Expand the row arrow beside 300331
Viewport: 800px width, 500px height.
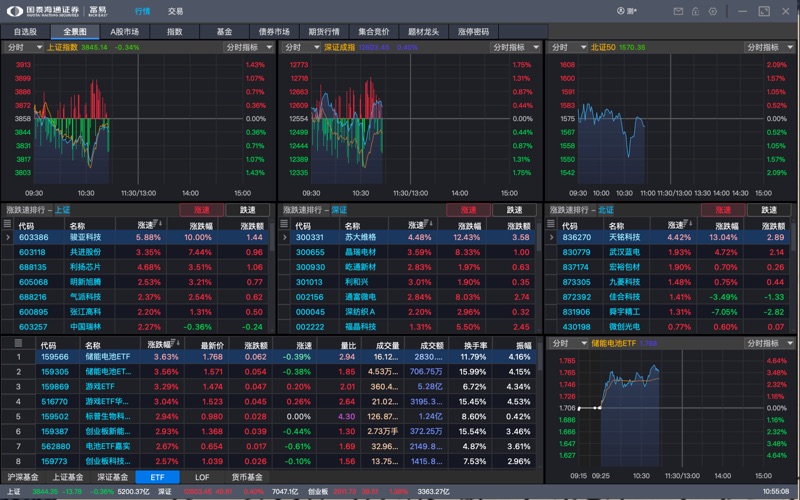(x=285, y=238)
